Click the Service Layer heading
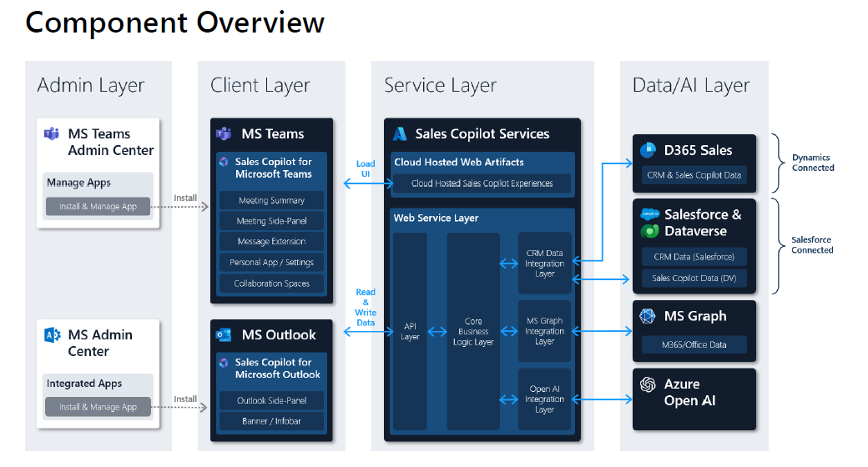 [x=440, y=85]
